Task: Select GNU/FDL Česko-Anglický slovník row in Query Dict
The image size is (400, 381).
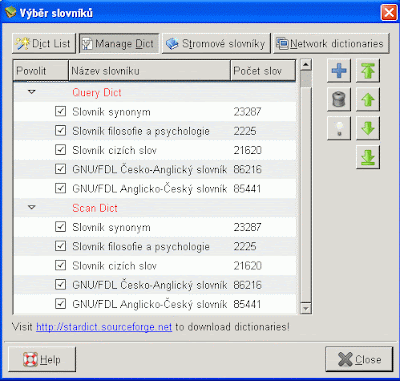Action: coord(155,169)
